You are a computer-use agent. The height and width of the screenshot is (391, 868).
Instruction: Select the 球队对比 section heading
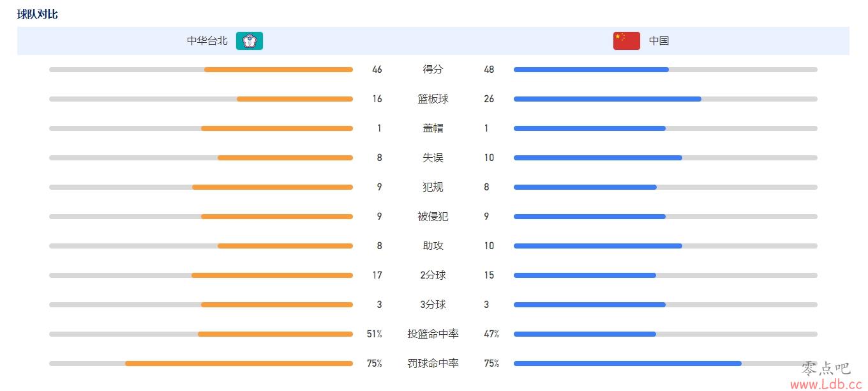click(38, 13)
